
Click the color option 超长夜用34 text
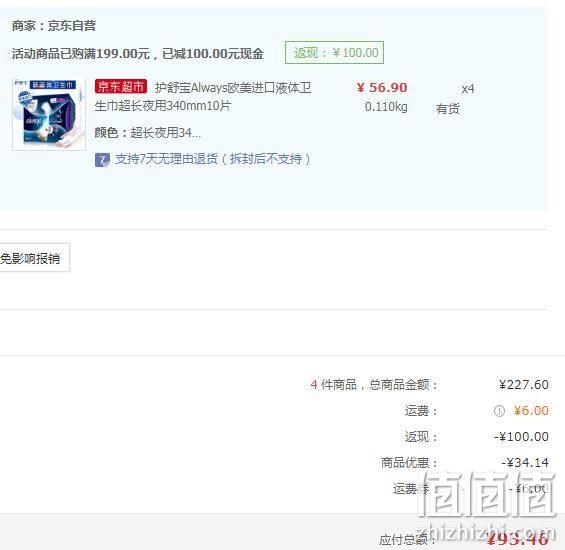tap(166, 133)
